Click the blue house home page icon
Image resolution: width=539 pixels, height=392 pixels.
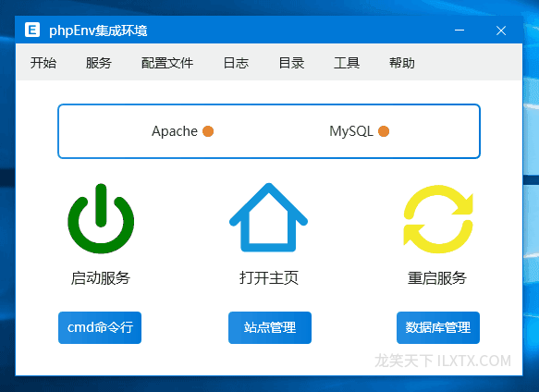268,217
